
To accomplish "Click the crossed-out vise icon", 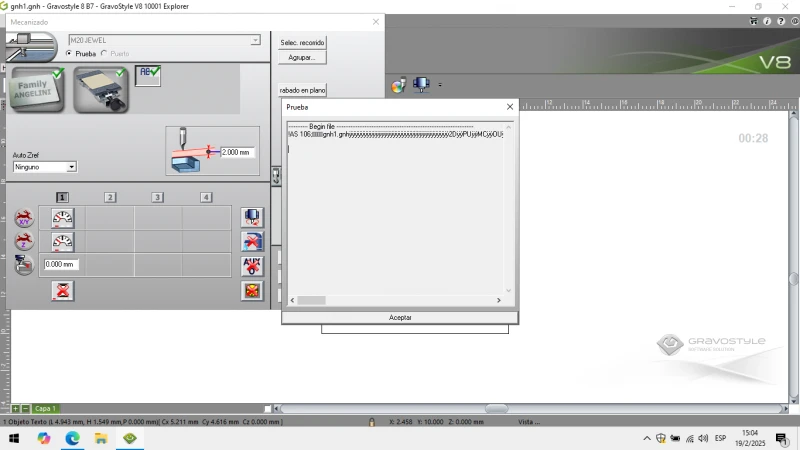I will click(252, 242).
